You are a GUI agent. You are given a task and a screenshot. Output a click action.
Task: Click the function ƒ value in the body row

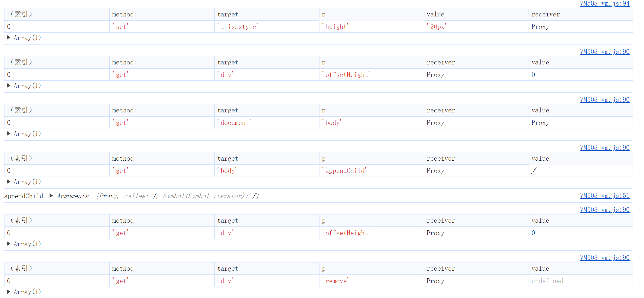coord(534,171)
